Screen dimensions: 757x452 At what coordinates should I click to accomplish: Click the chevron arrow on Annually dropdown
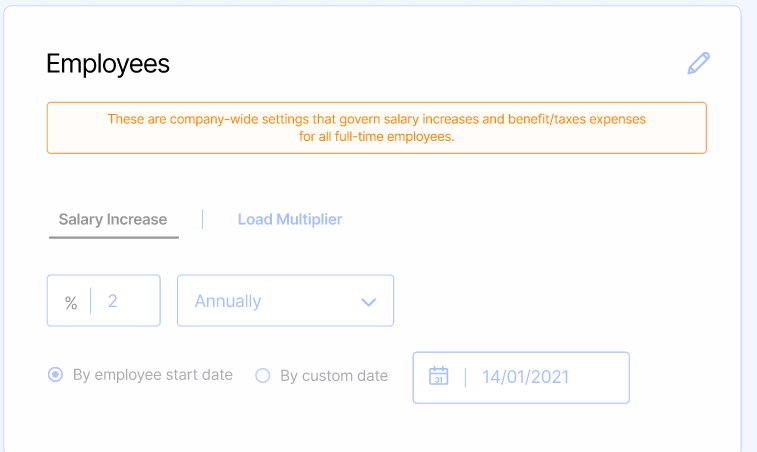point(368,302)
